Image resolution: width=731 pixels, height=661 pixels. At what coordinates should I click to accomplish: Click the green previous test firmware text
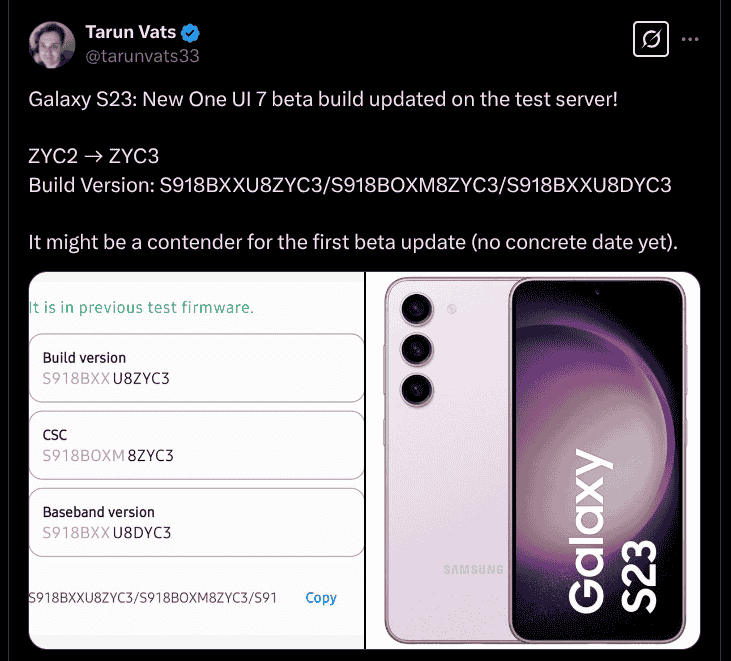coord(141,308)
